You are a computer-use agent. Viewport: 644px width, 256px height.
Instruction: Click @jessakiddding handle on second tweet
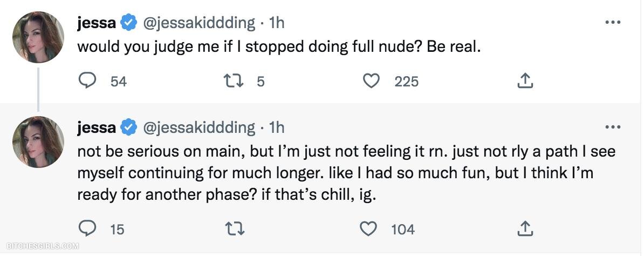[198, 128]
